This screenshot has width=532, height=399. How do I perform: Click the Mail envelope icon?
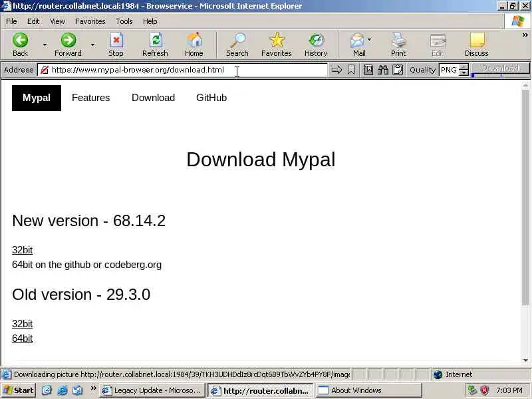click(357, 41)
